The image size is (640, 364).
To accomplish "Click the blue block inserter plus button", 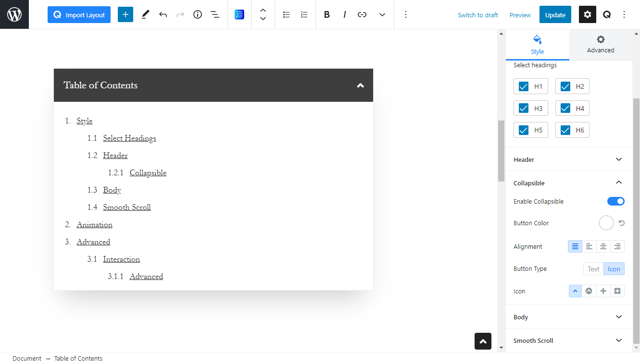I will click(125, 14).
